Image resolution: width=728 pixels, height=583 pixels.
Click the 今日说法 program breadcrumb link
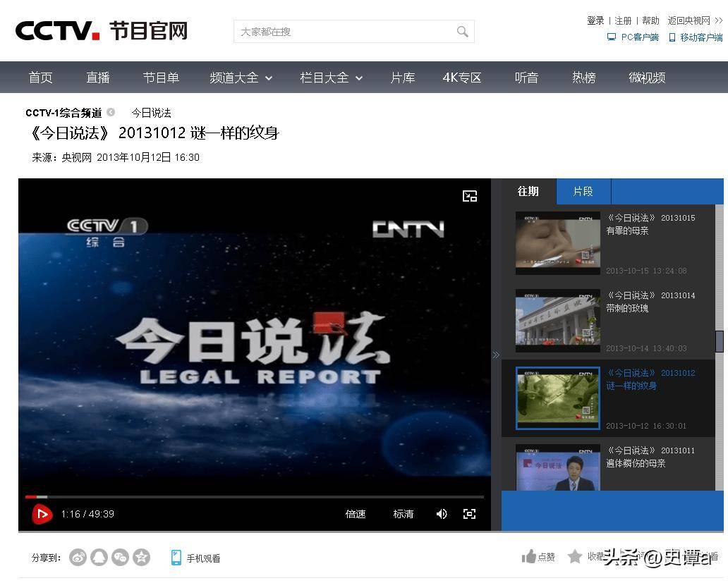click(x=151, y=113)
